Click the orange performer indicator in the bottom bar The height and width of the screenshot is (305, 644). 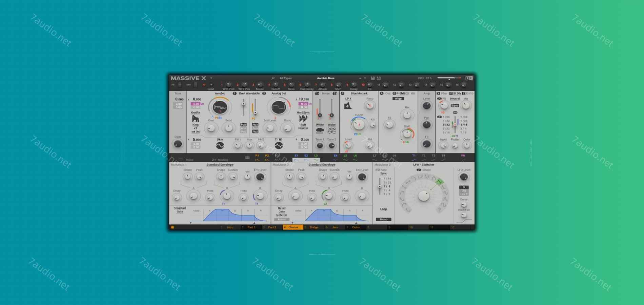(x=173, y=227)
